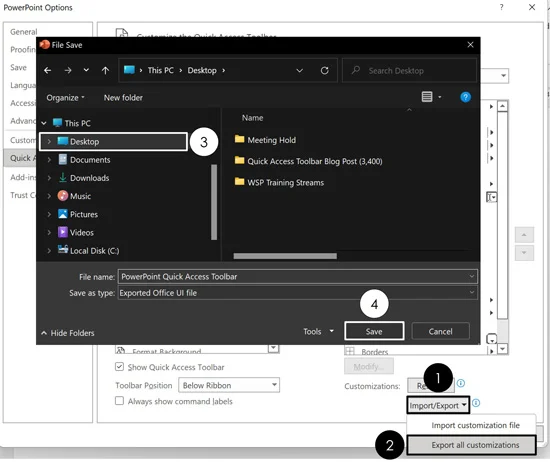This screenshot has height=462, width=550.
Task: Click the File name input field
Action: (x=297, y=276)
